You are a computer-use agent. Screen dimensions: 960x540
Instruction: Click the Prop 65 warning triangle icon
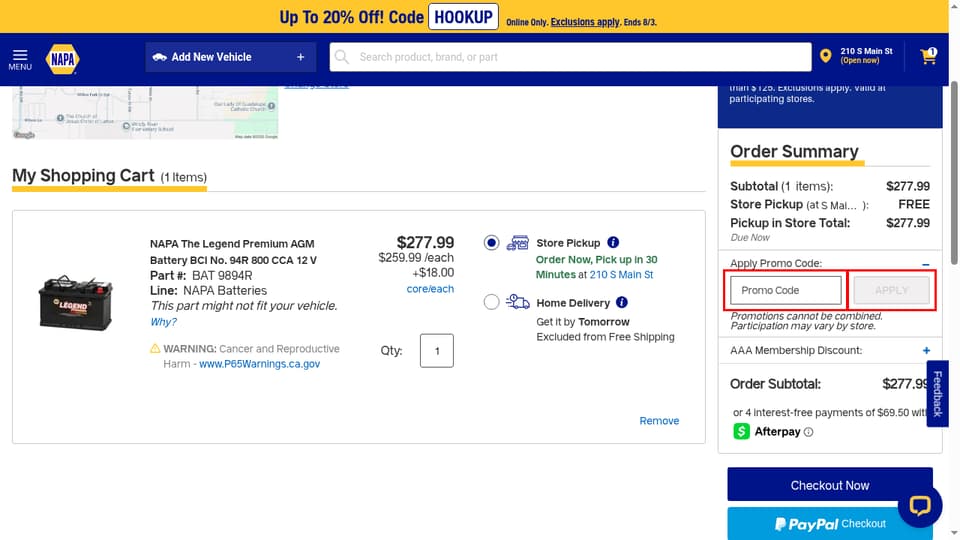click(155, 348)
